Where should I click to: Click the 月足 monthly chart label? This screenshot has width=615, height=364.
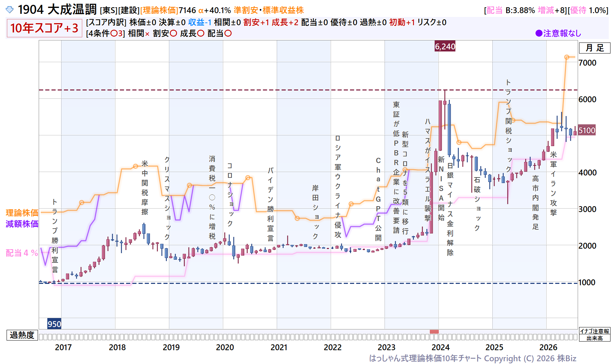tap(595, 48)
